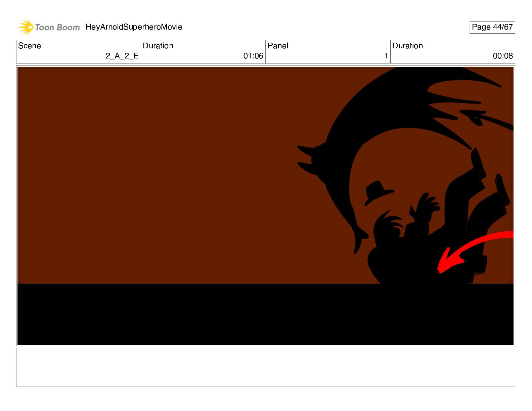
Task: Select the scene duration value "01:06"
Action: coord(253,56)
